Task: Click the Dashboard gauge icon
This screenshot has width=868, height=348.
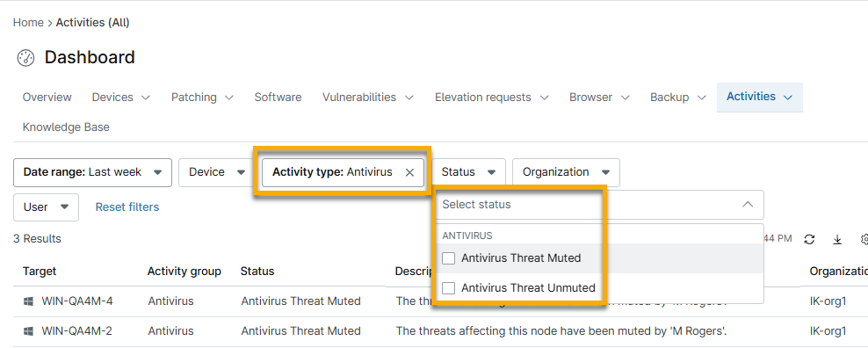Action: [26, 58]
